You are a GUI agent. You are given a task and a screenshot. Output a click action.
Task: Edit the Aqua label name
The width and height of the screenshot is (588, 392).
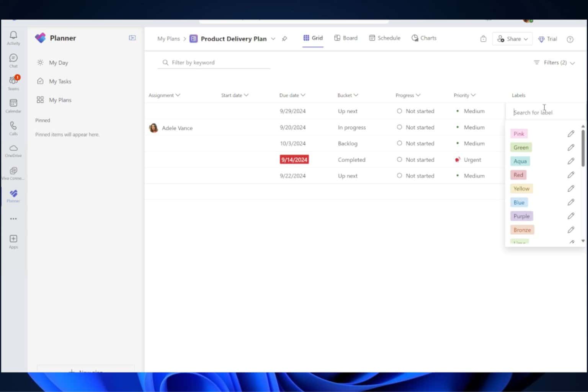(x=571, y=161)
